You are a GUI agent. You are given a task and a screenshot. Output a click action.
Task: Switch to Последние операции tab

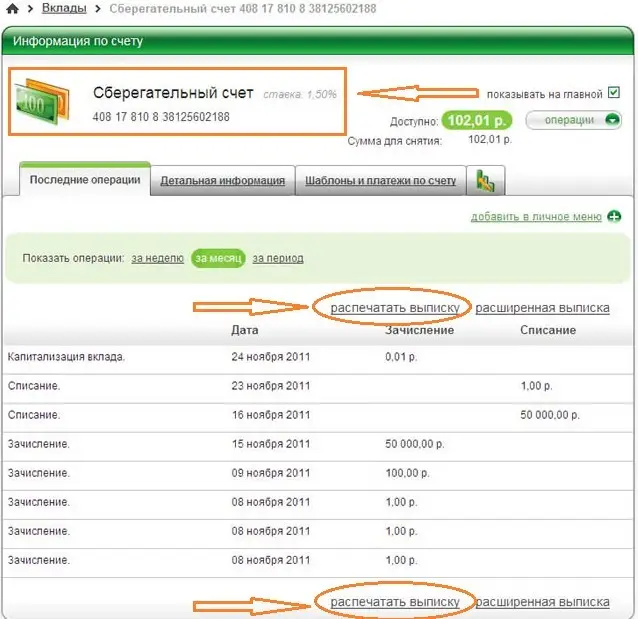[85, 179]
